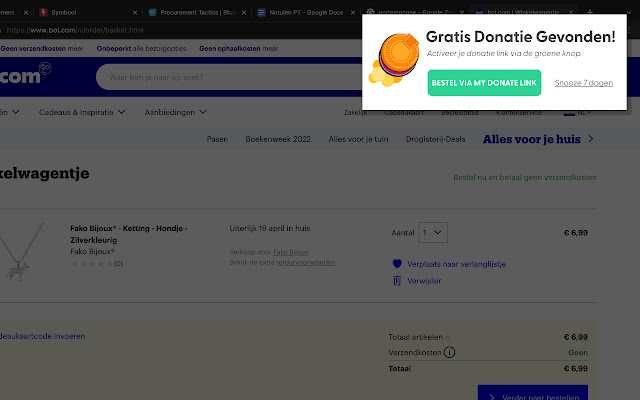Open the Fako Bijoux Ketting Hondje product title
This screenshot has width=640, height=400.
129,234
